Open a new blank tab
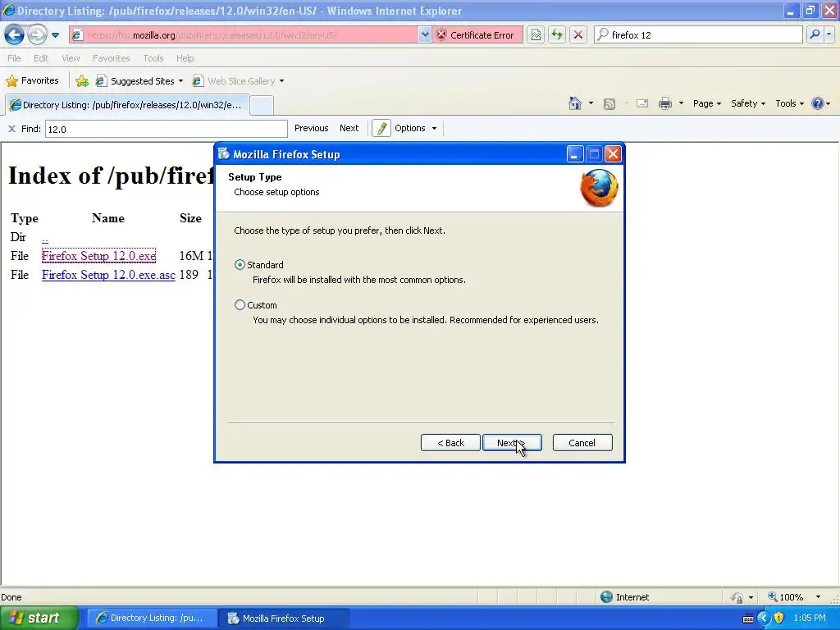 click(262, 105)
